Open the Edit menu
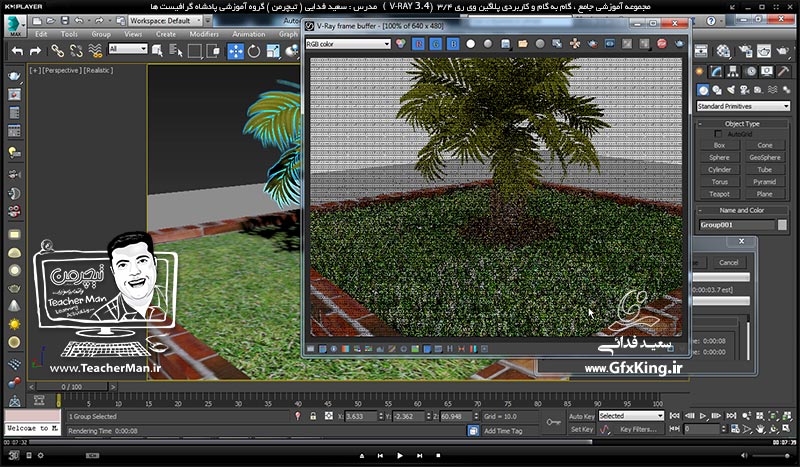 tap(41, 34)
